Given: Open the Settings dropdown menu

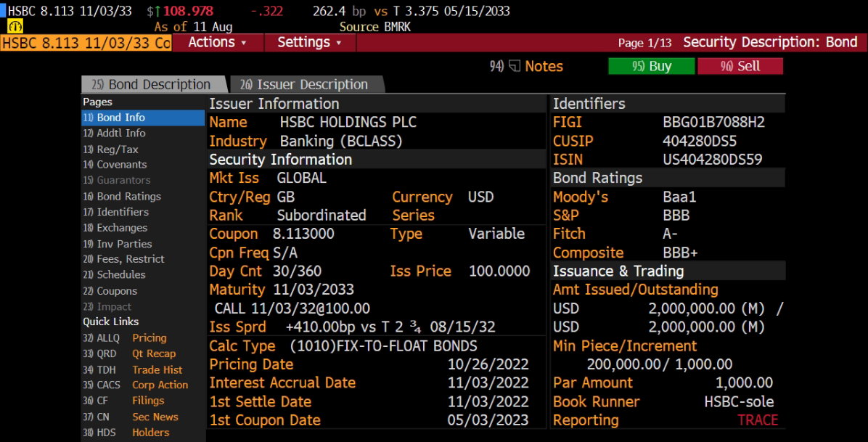Looking at the screenshot, I should [x=309, y=43].
